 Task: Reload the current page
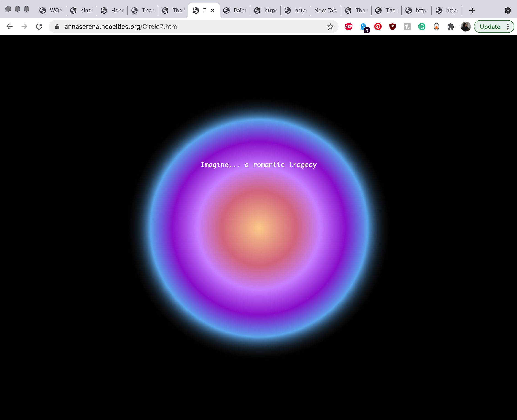tap(39, 27)
